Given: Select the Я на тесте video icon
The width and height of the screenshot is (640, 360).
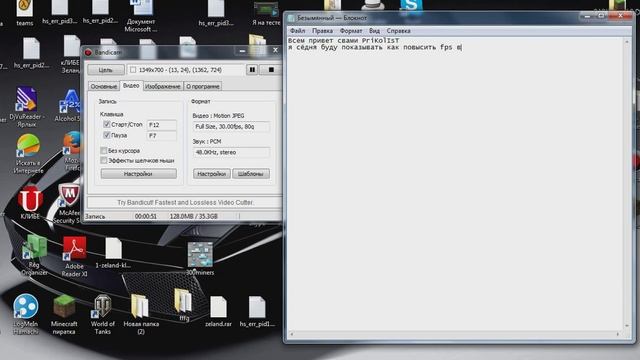Looking at the screenshot, I should [x=266, y=14].
